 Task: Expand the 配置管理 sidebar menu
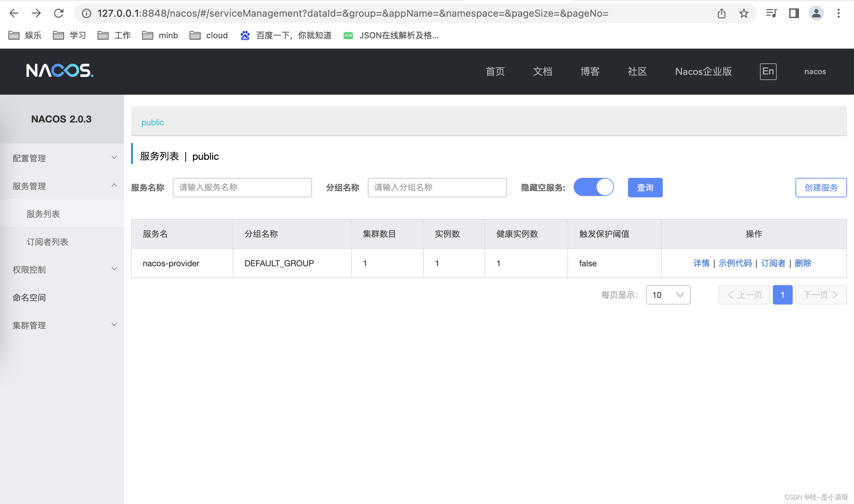(x=62, y=158)
